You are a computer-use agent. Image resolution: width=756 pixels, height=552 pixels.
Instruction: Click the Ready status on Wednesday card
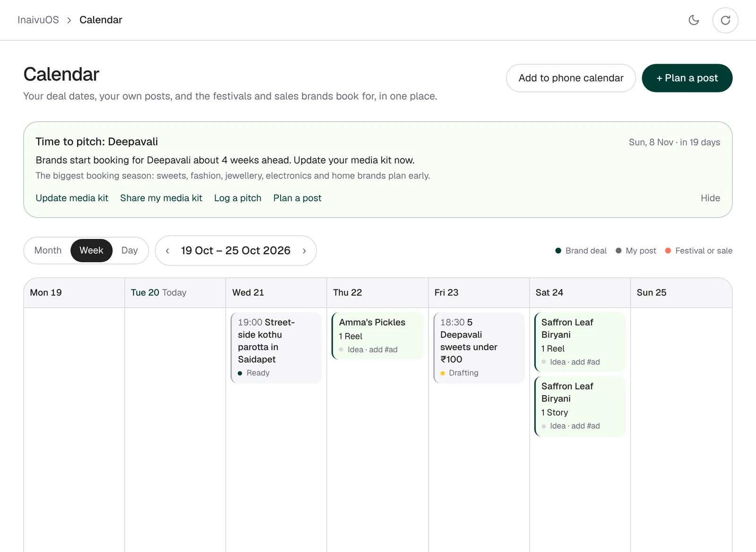tap(254, 373)
